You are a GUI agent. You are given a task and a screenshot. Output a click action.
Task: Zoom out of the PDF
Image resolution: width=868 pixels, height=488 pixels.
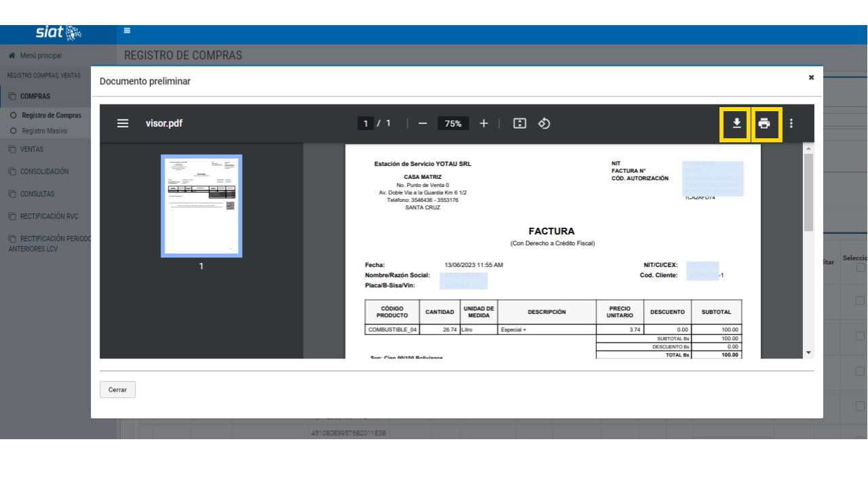(422, 123)
